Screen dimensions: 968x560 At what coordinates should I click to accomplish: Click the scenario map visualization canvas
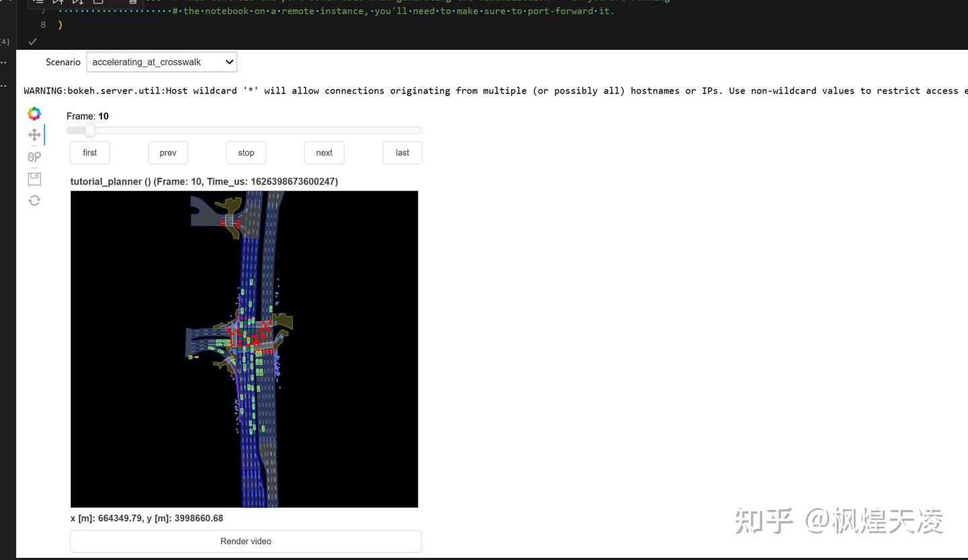pyautogui.click(x=244, y=349)
